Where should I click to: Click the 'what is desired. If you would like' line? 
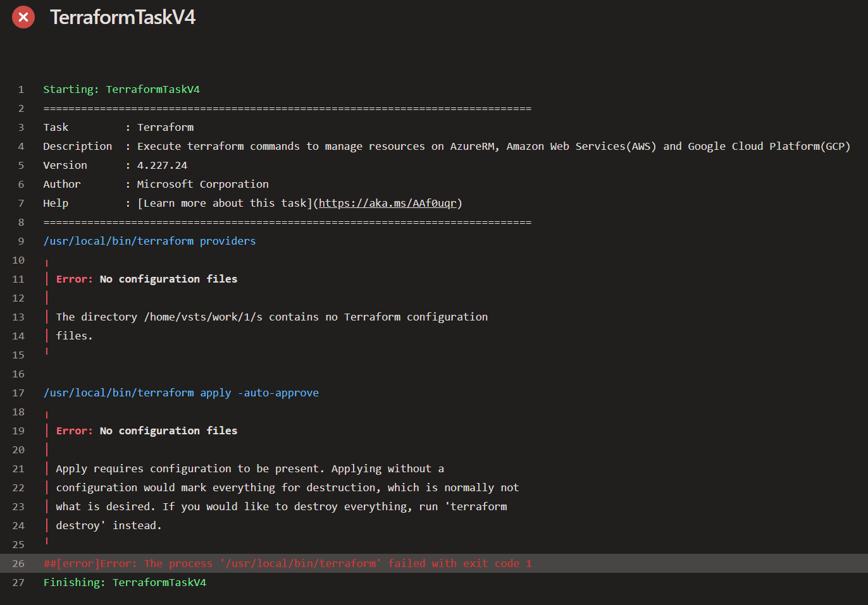282,506
